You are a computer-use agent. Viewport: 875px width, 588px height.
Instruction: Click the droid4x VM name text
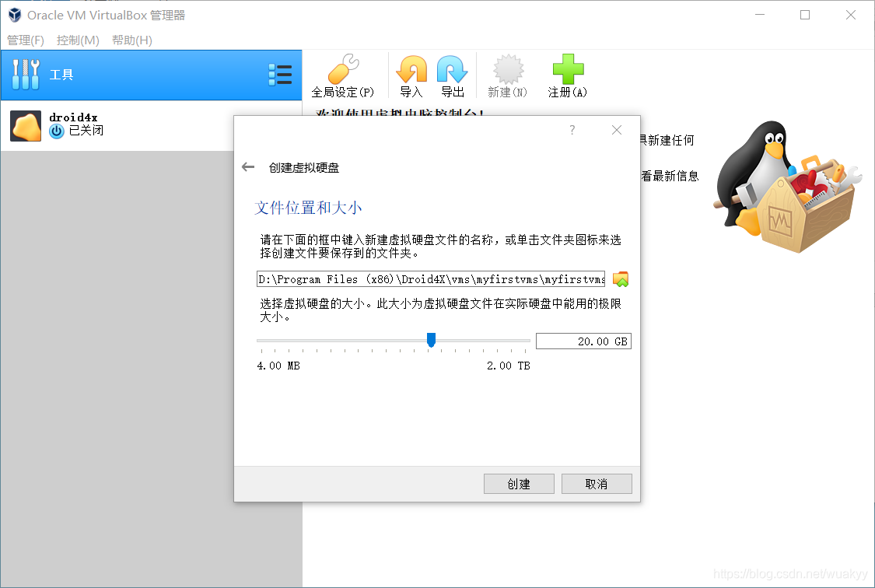[74, 117]
